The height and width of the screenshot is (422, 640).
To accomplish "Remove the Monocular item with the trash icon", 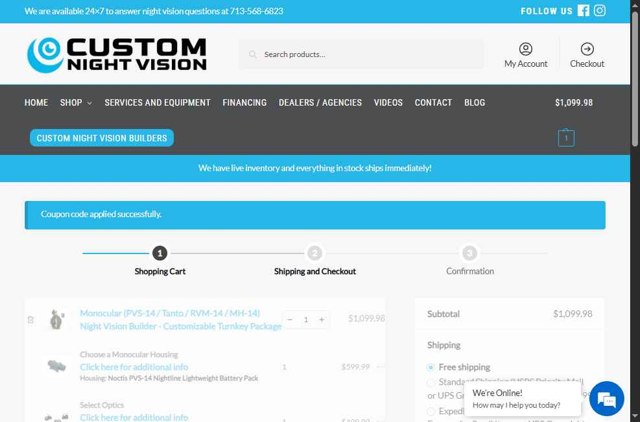I will (x=31, y=320).
